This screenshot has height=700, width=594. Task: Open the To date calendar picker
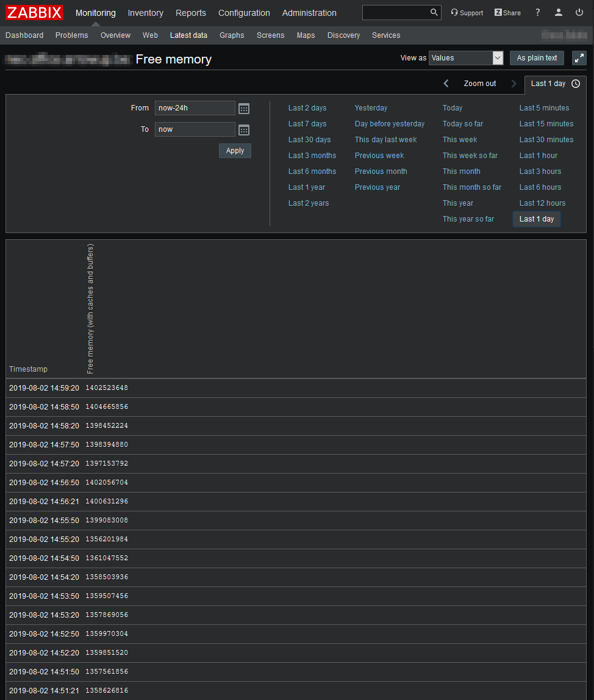click(x=244, y=130)
